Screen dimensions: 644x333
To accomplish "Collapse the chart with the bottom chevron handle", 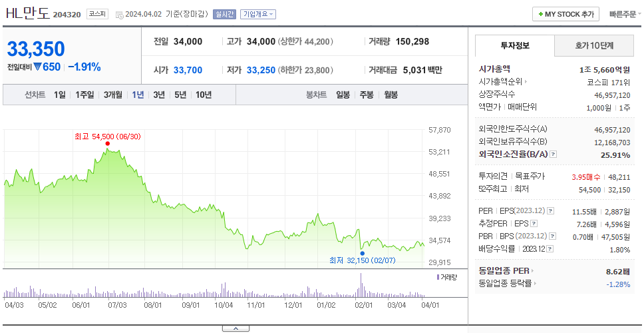I will click(236, 328).
